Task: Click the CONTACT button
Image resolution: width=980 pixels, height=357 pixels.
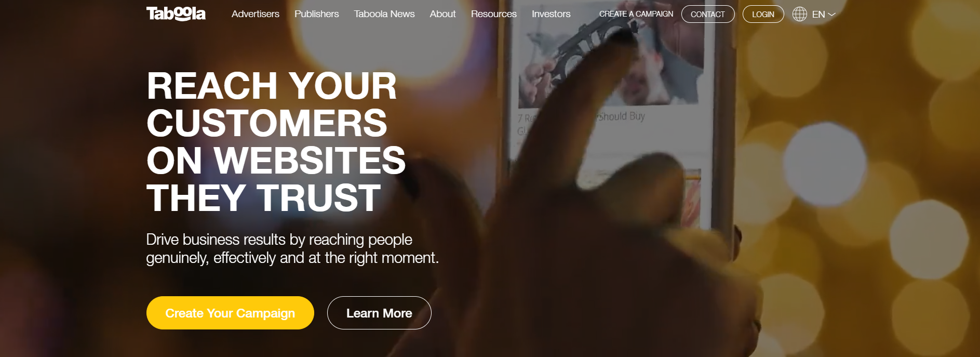Action: (x=708, y=14)
